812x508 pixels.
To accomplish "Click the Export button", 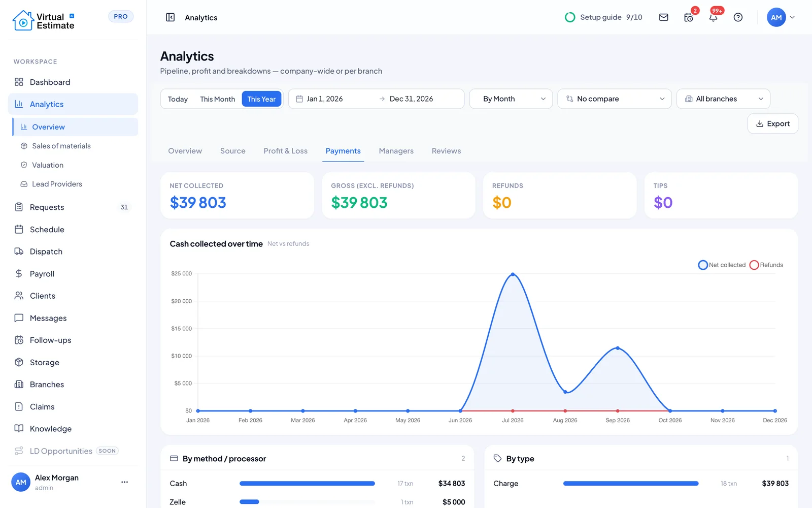I will 772,123.
